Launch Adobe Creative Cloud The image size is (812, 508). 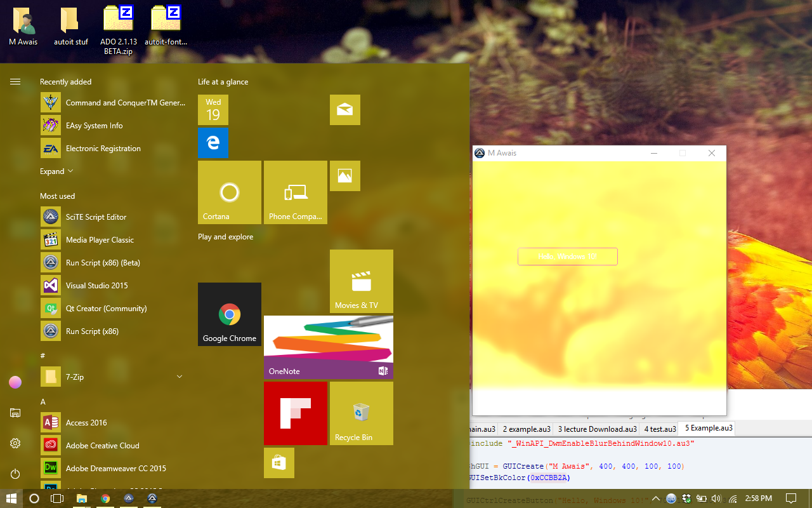point(114,446)
